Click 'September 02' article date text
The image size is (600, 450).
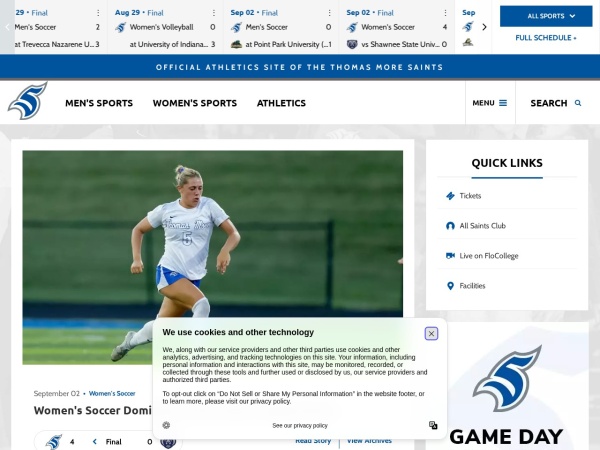pyautogui.click(x=57, y=393)
